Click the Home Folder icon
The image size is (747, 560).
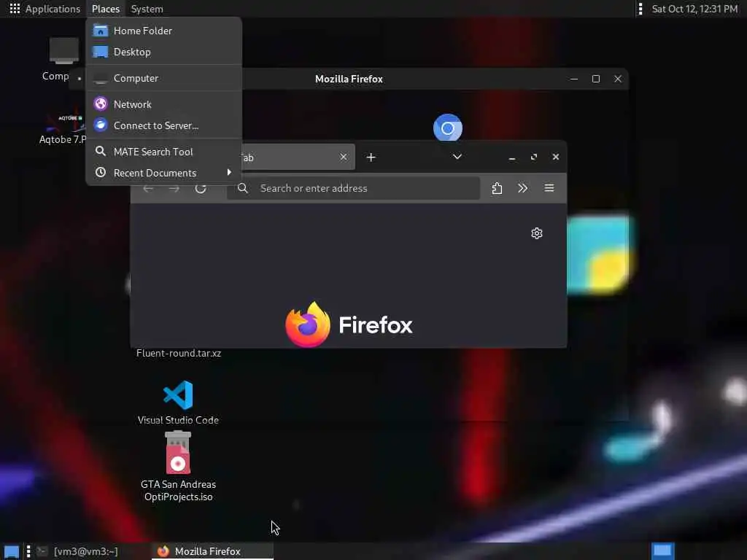pos(101,31)
